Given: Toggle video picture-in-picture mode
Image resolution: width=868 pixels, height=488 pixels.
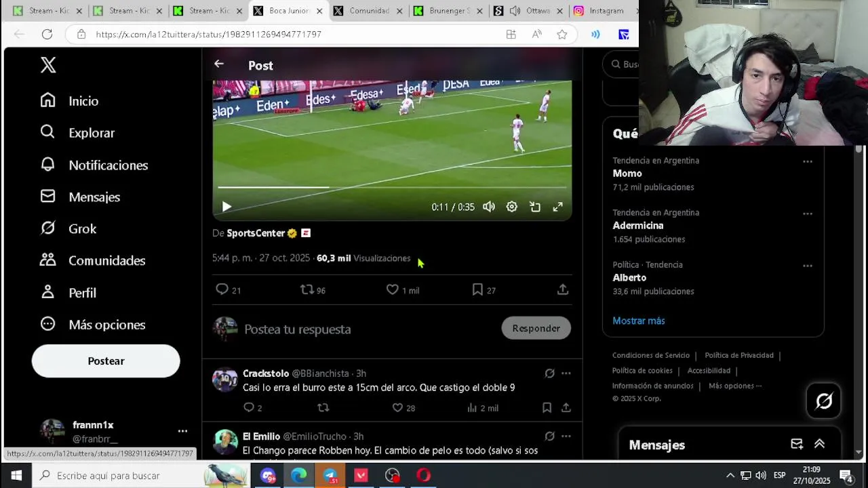Looking at the screenshot, I should coord(535,207).
